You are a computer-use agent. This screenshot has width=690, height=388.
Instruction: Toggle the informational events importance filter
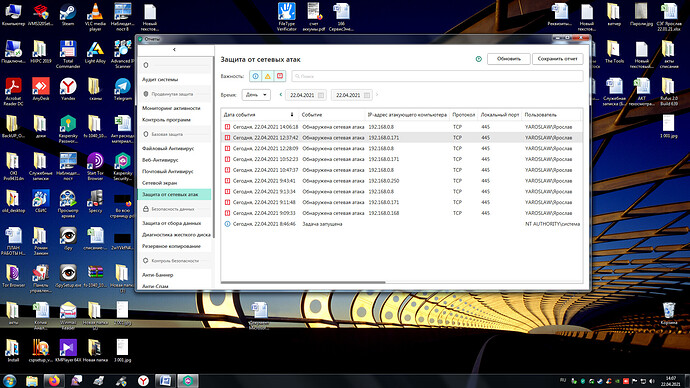click(255, 76)
